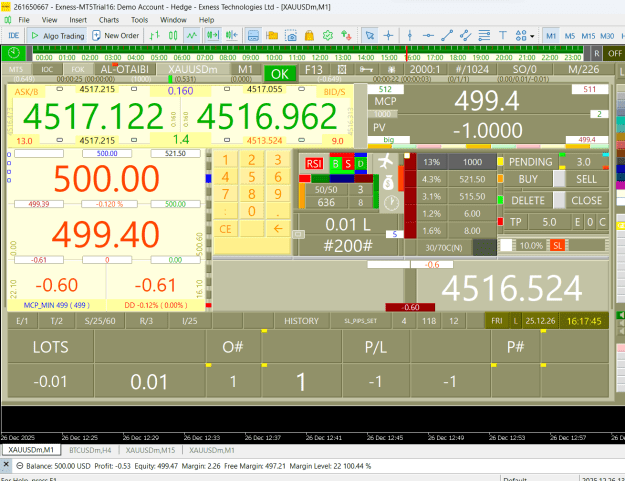Switch to the XAUUSDm,M15 chart tab

click(150, 450)
